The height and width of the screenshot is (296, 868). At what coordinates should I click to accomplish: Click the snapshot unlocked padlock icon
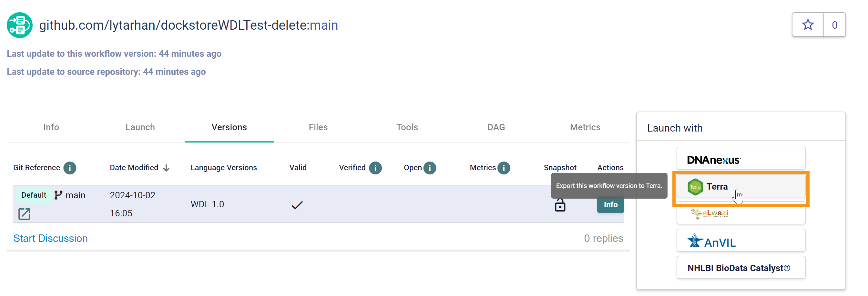pyautogui.click(x=560, y=205)
